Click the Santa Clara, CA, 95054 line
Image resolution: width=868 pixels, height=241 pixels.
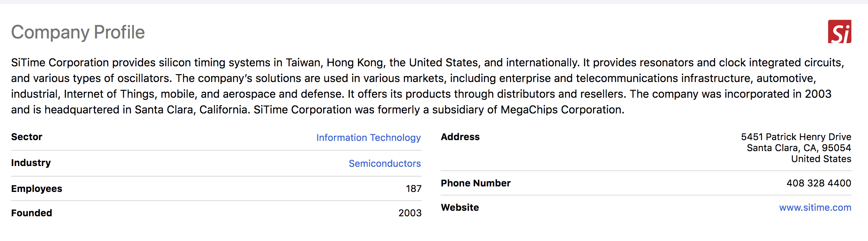(x=798, y=148)
